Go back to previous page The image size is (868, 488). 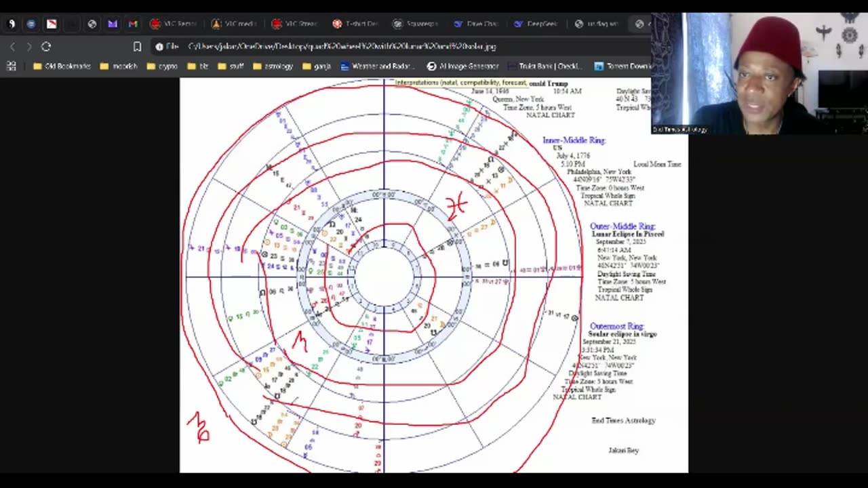12,47
